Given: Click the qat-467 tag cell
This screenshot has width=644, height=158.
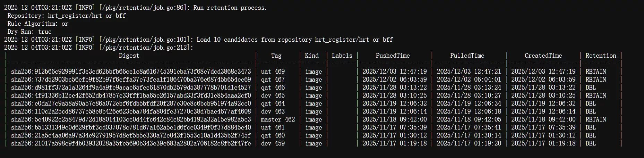Looking at the screenshot, I should click(x=273, y=80).
